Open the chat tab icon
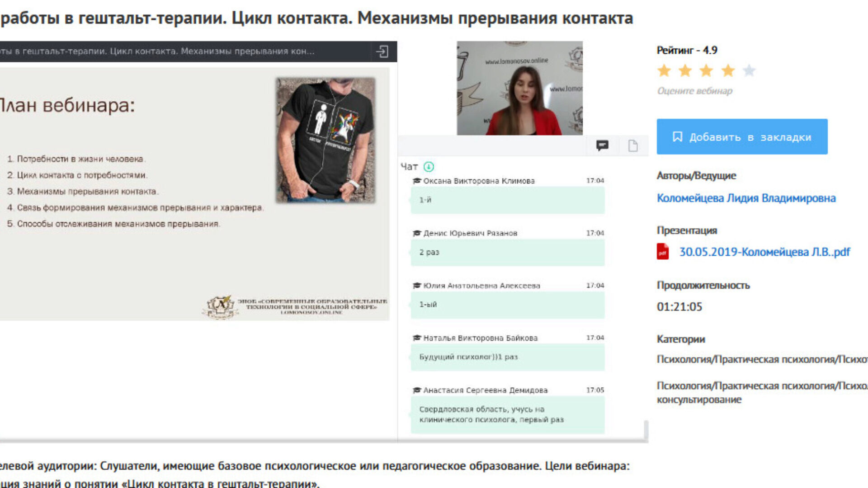 tap(602, 145)
